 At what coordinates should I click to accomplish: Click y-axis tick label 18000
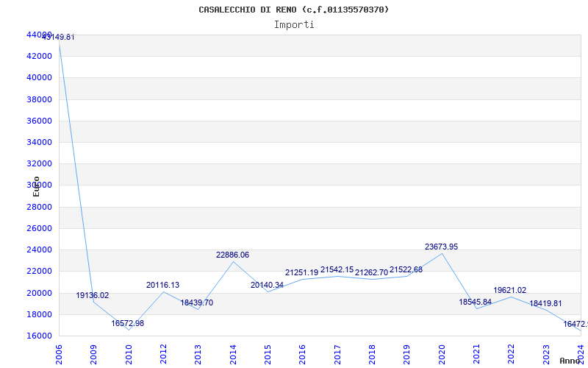point(40,314)
